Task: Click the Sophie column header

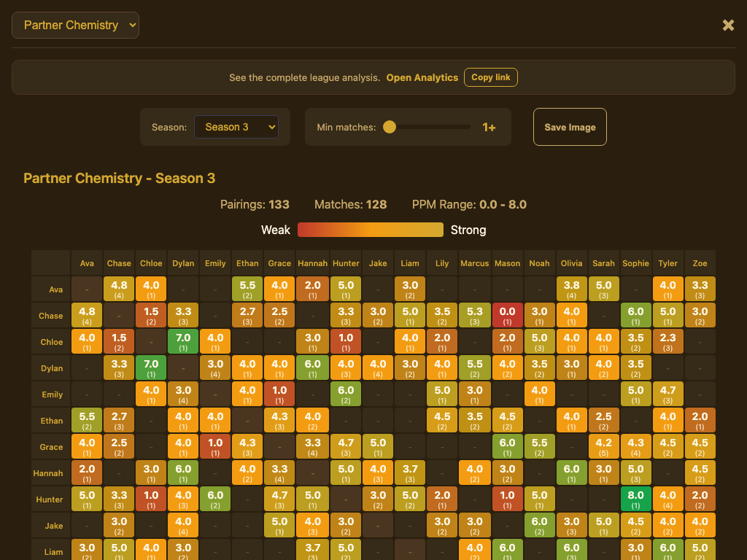Action: (x=635, y=263)
